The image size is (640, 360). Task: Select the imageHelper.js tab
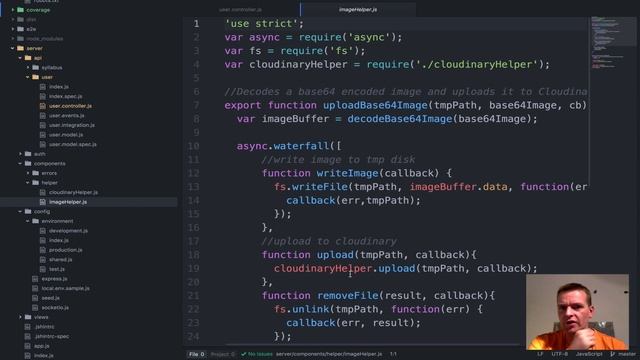pyautogui.click(x=358, y=9)
